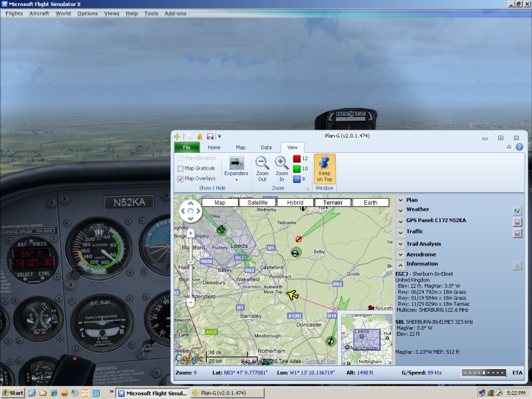Image resolution: width=532 pixels, height=399 pixels.
Task: Toggle the Keep on Top pin
Action: pyautogui.click(x=325, y=164)
